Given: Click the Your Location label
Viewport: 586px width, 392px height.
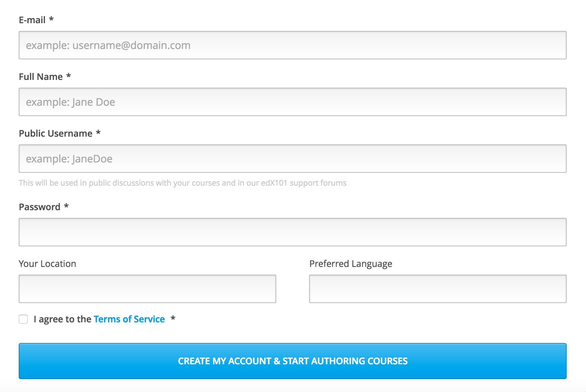Looking at the screenshot, I should pyautogui.click(x=47, y=264).
